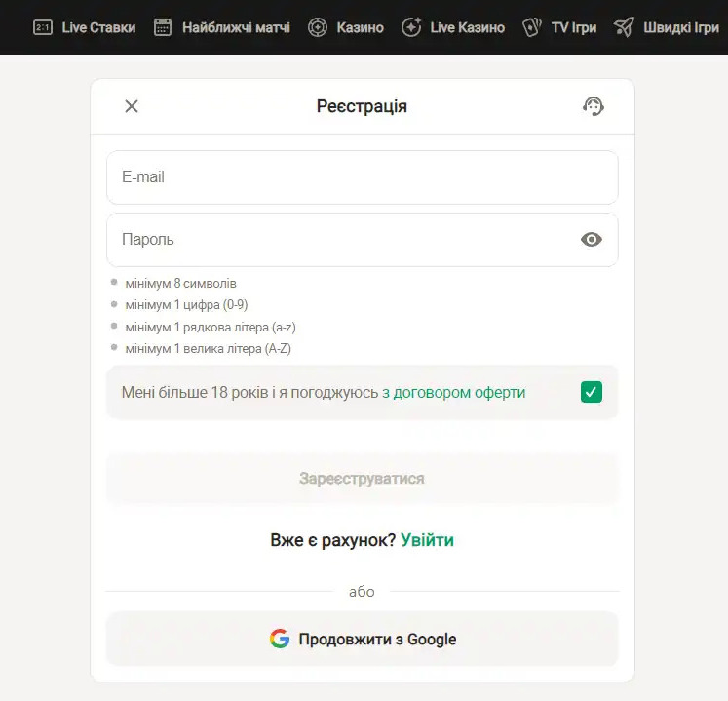Click the Казино chip icon
Viewport: 728px width, 701px height.
(317, 27)
